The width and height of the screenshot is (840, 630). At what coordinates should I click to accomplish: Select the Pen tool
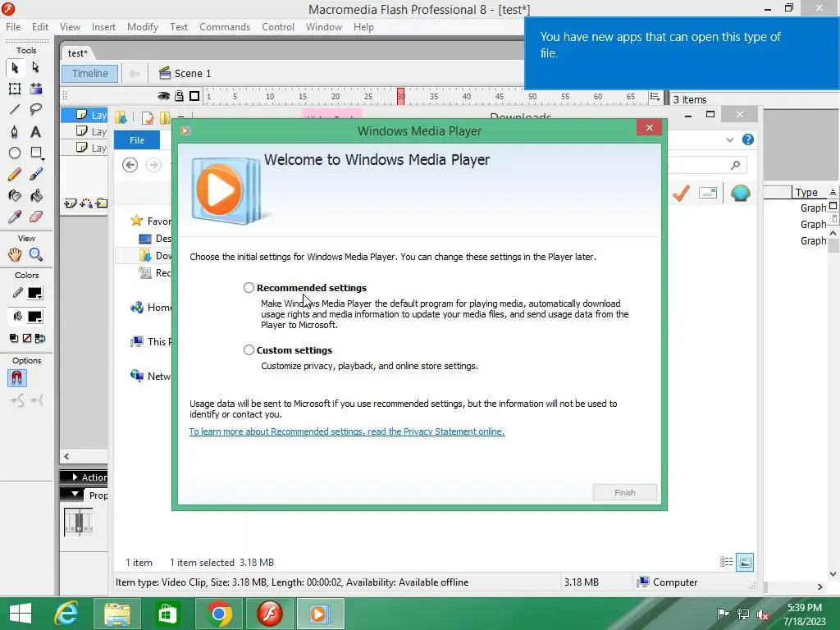15,132
